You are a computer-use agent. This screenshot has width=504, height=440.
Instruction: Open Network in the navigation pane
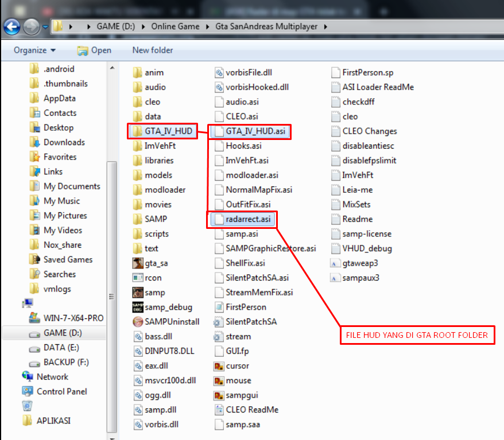pos(45,377)
